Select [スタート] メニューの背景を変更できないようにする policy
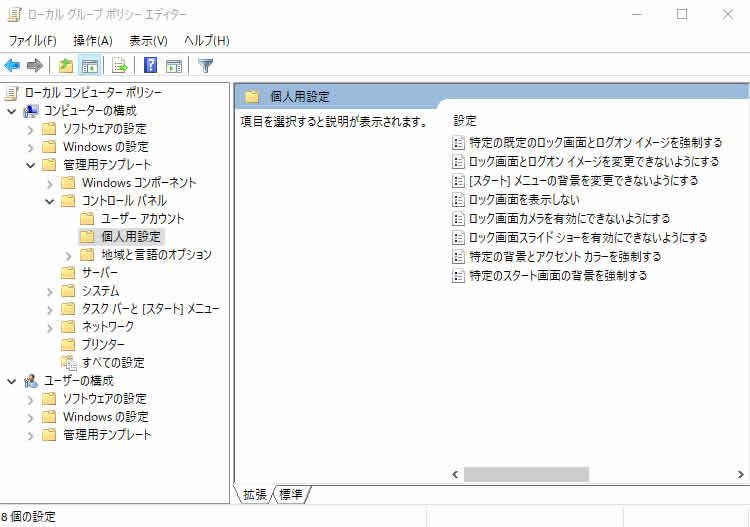This screenshot has height=527, width=750. (x=584, y=181)
